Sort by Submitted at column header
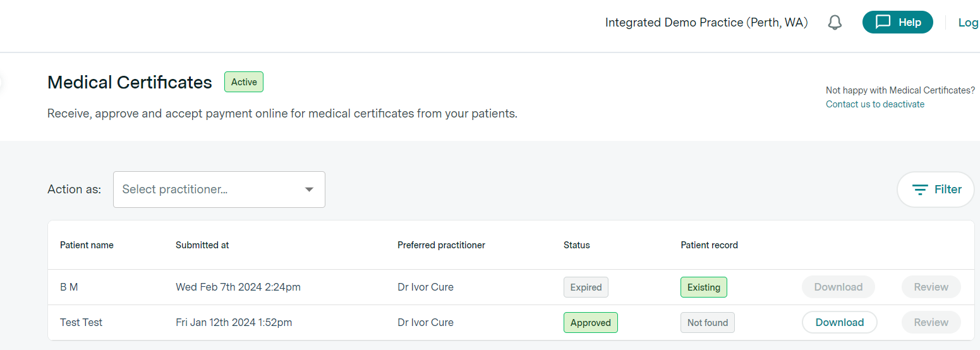 click(202, 245)
